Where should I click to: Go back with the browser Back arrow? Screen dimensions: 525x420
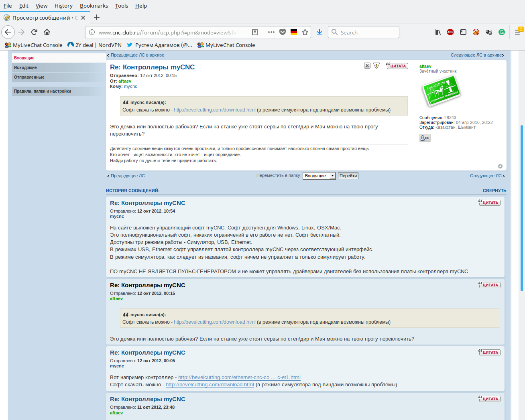[8, 32]
